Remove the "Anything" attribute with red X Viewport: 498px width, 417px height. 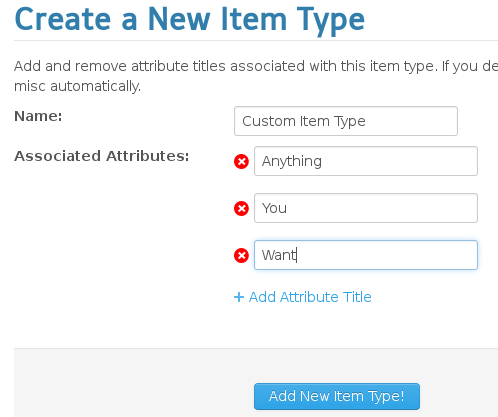click(241, 162)
